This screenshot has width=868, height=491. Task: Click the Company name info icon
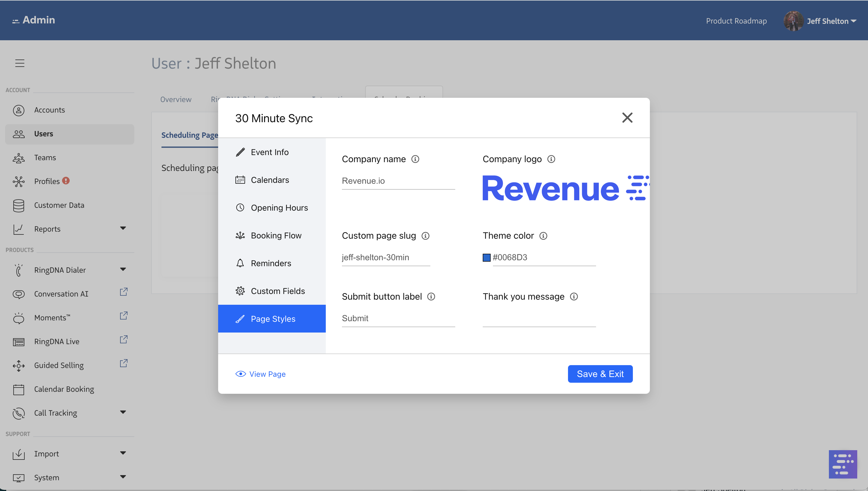[415, 159]
